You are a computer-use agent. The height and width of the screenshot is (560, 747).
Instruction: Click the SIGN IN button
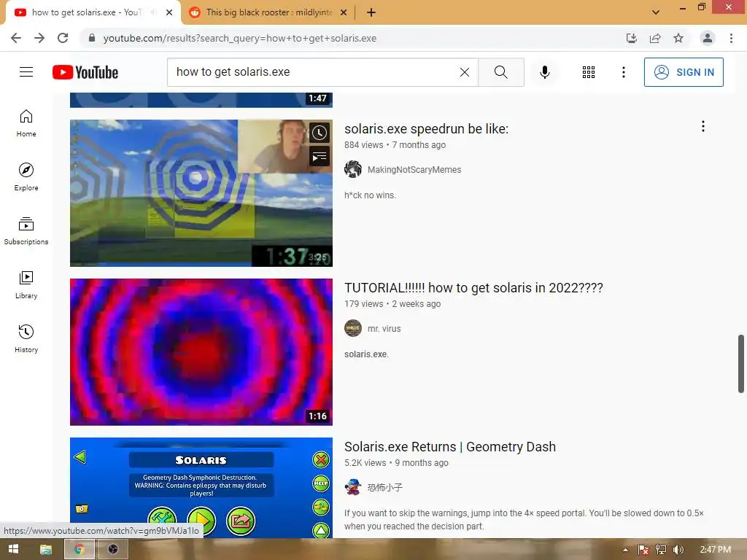pyautogui.click(x=684, y=72)
